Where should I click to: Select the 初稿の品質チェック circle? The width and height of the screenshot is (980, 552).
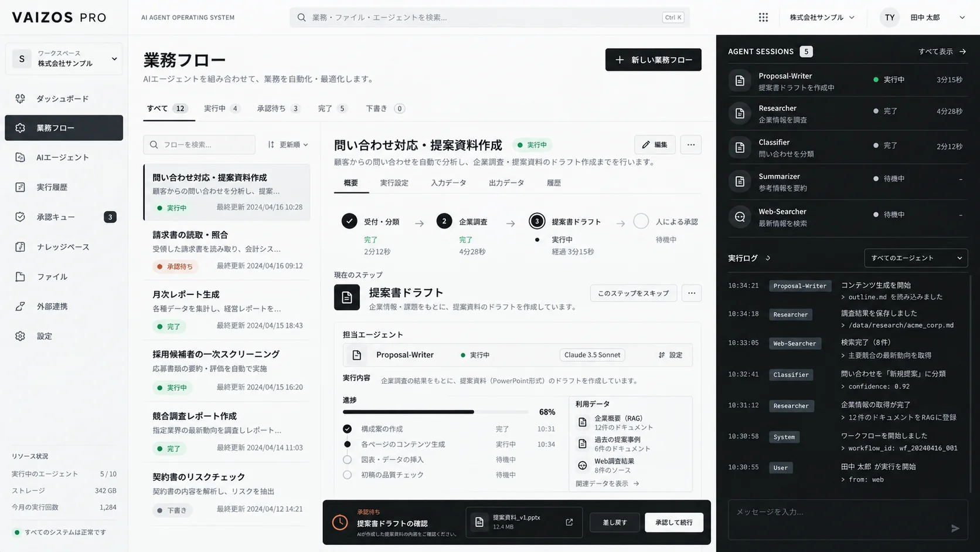coord(348,475)
